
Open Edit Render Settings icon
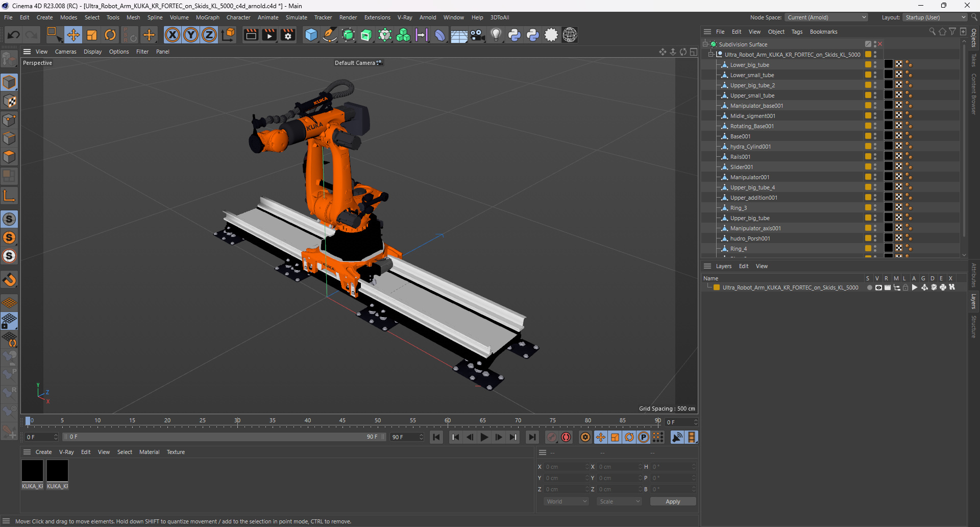pyautogui.click(x=288, y=35)
